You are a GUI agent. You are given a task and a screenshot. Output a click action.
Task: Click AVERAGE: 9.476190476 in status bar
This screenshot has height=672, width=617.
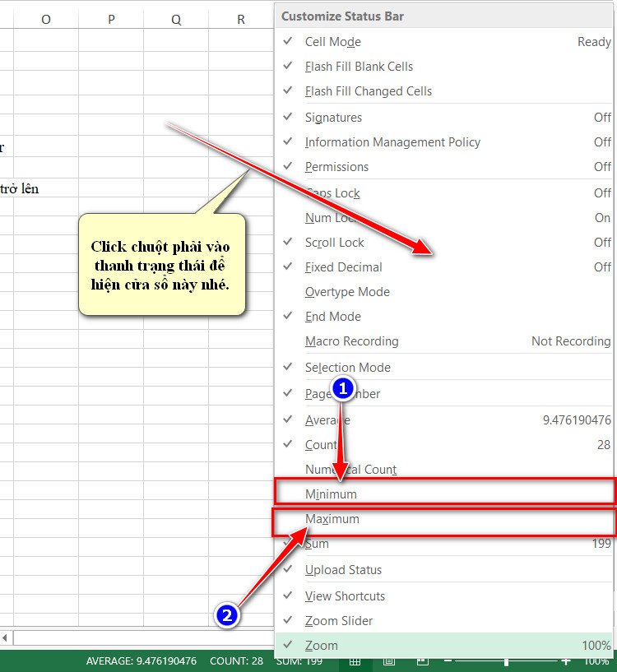pos(141,660)
